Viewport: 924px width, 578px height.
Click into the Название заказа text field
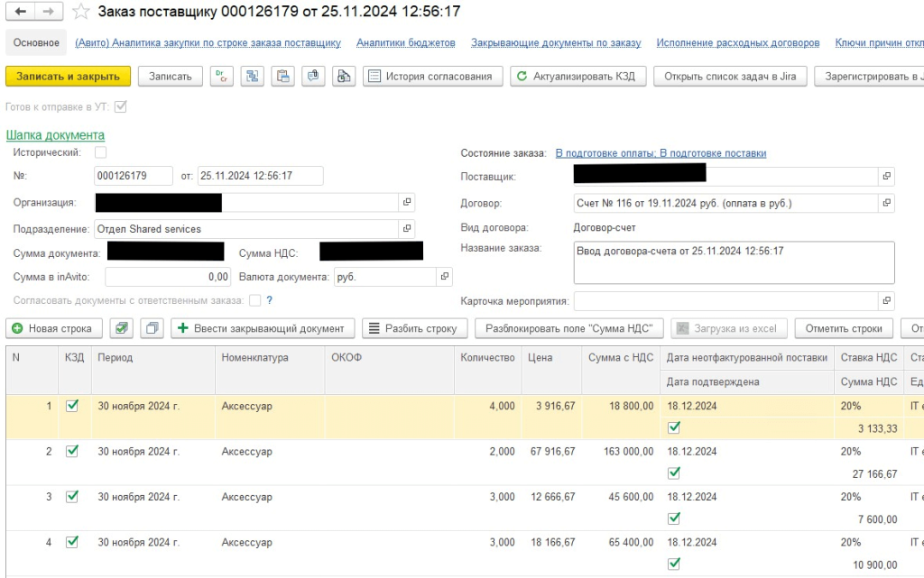(x=734, y=262)
